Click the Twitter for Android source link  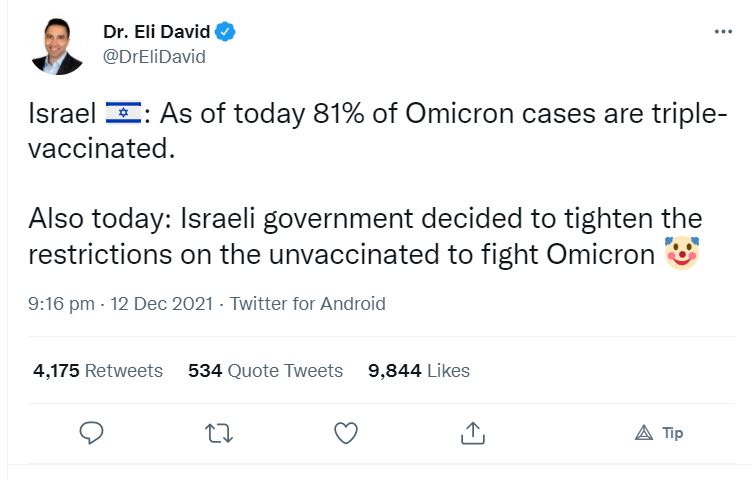pyautogui.click(x=307, y=304)
